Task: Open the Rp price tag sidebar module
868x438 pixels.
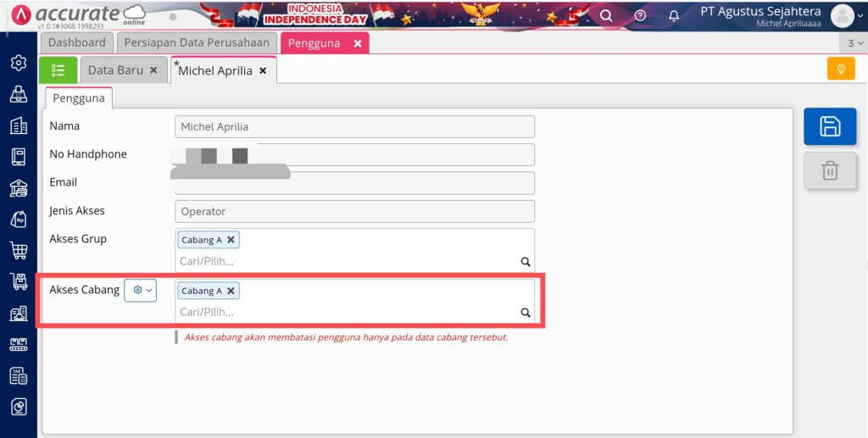Action: coord(19,219)
